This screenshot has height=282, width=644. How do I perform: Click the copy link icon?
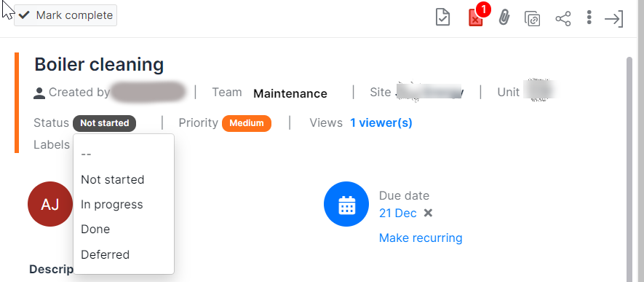(x=532, y=19)
